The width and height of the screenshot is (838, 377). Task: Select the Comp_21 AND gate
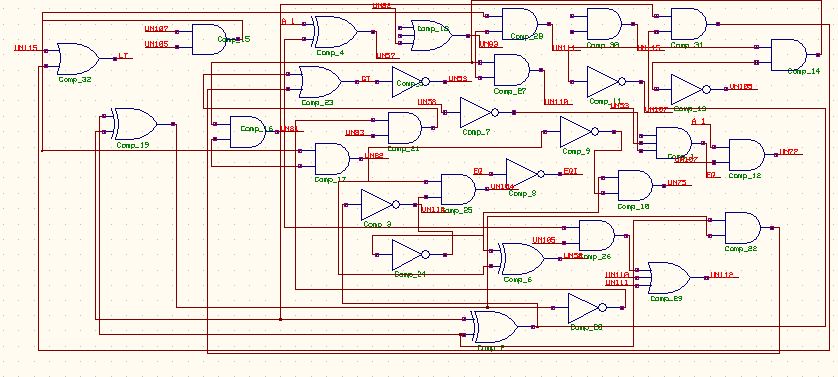(x=405, y=128)
